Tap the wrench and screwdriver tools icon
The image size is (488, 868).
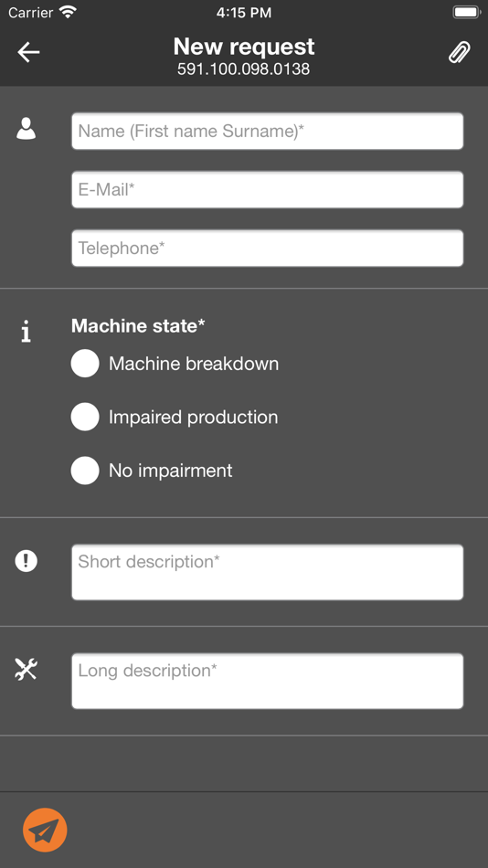pos(26,669)
